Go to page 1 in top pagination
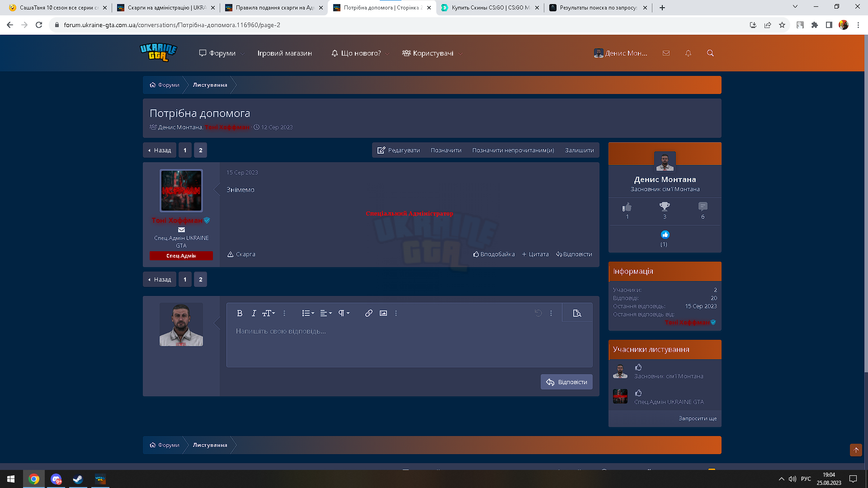 (185, 150)
